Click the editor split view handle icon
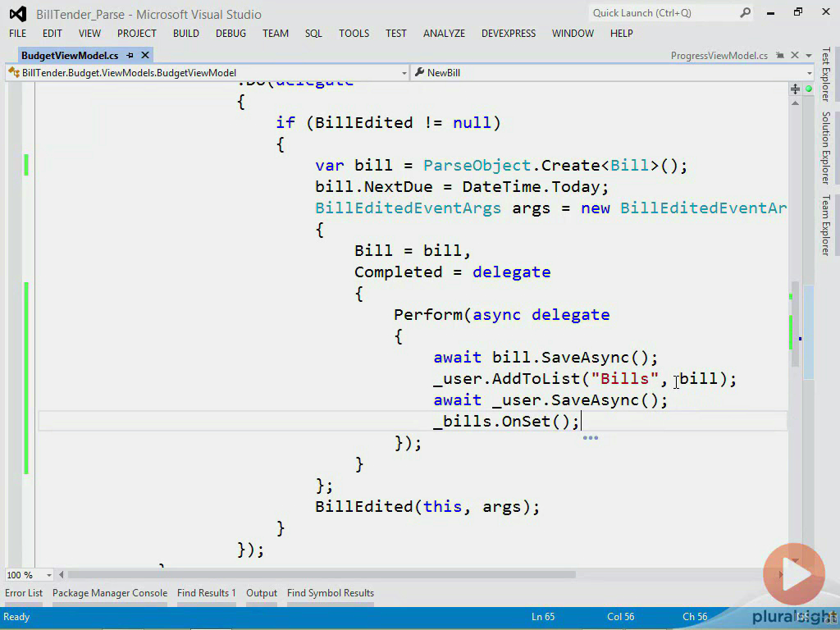Viewport: 840px width, 630px height. click(795, 89)
